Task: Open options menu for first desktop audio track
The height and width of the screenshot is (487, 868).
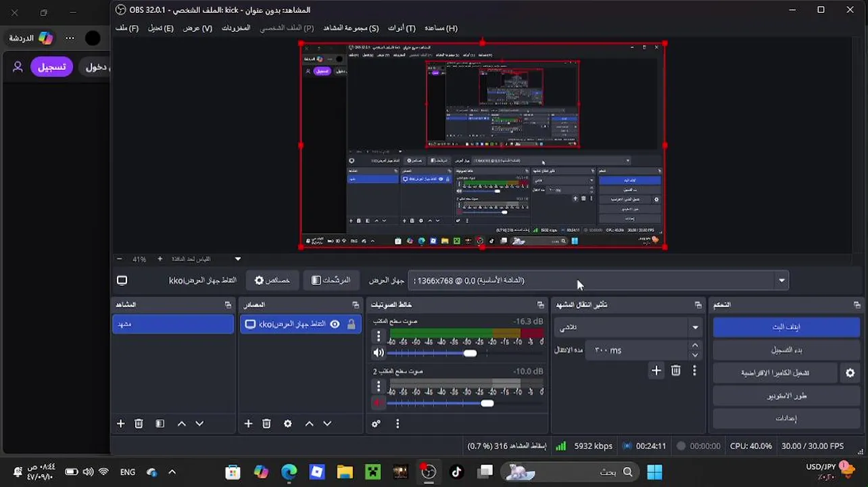Action: click(x=379, y=335)
